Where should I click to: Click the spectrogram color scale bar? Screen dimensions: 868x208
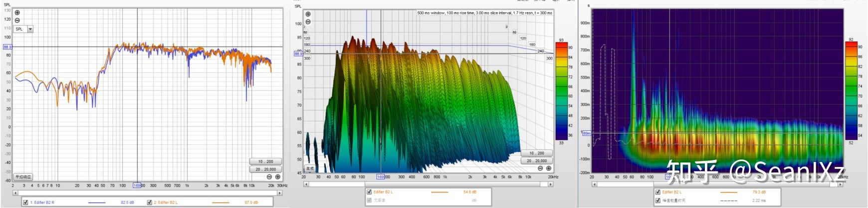pyautogui.click(x=851, y=90)
